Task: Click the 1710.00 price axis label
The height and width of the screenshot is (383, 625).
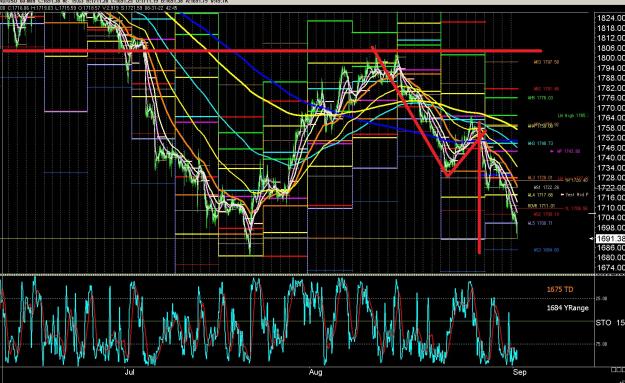Action: point(611,208)
